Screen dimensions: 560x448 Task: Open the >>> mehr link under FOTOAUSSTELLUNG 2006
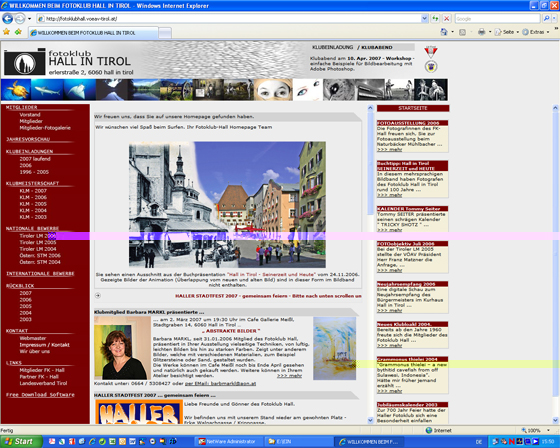389,149
